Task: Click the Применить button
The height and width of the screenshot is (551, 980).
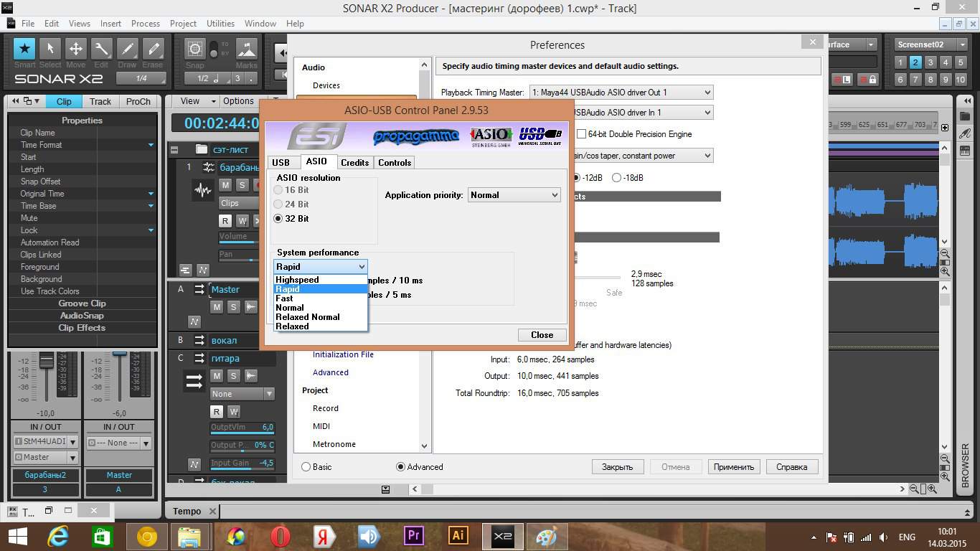Action: point(733,467)
